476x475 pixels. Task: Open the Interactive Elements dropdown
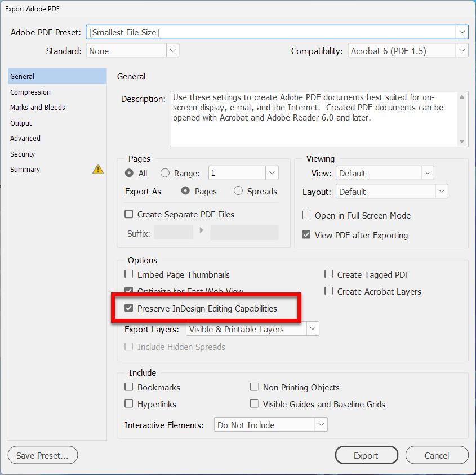coord(321,425)
